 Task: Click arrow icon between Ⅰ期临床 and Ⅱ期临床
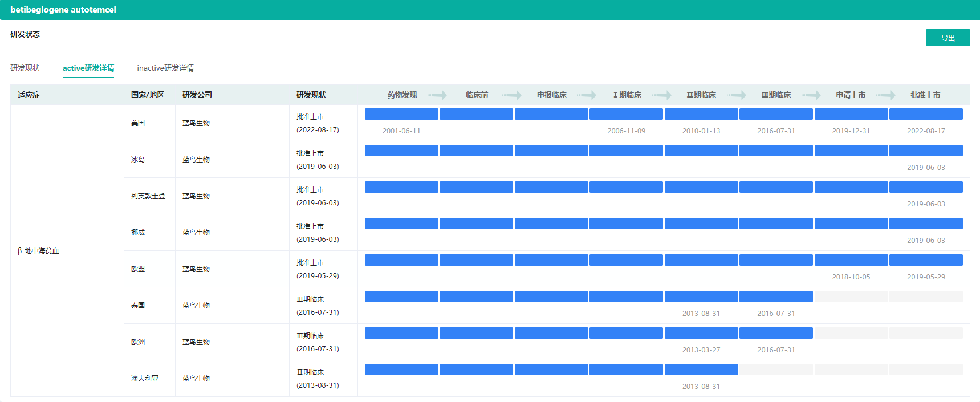coord(662,95)
